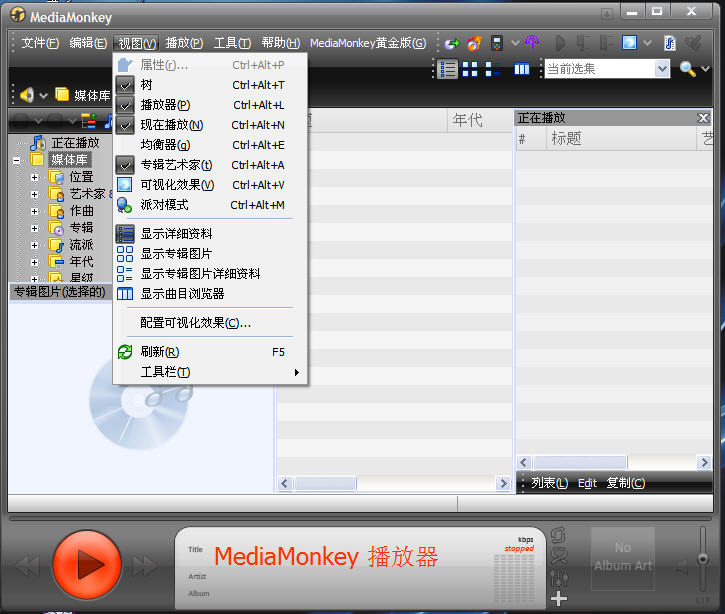
Task: Toggle the shuffle icon in player
Action: pyautogui.click(x=559, y=556)
